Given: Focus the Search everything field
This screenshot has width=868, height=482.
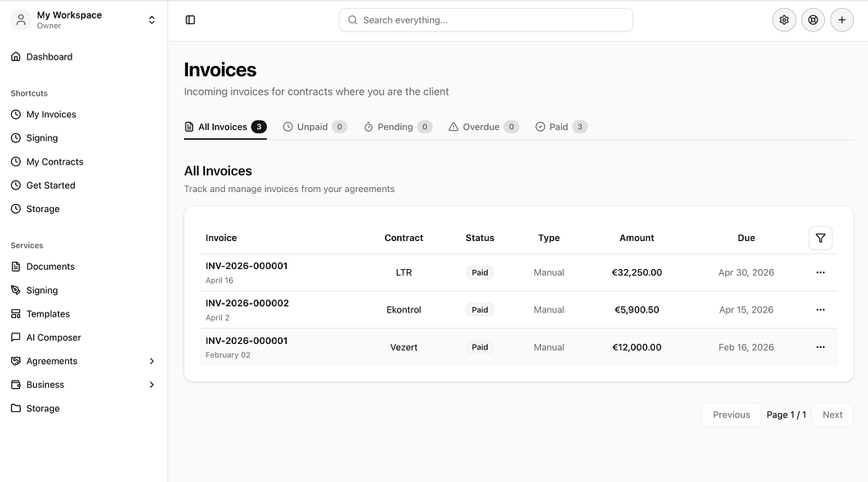Looking at the screenshot, I should (x=486, y=20).
